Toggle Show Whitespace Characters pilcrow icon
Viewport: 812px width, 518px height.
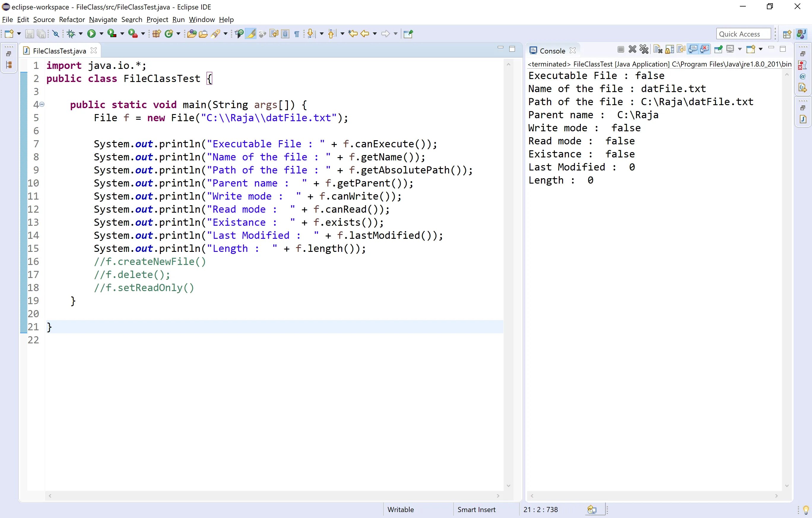pyautogui.click(x=297, y=34)
